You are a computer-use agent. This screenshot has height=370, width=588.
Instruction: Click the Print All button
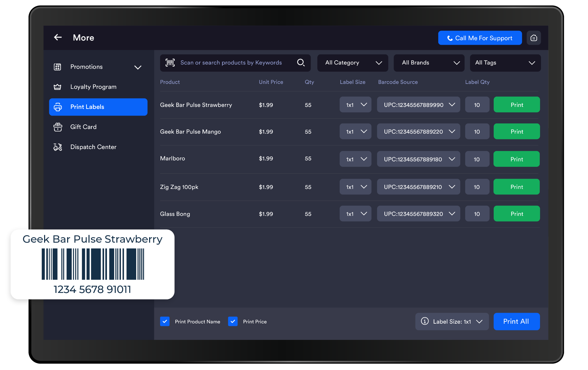pos(516,321)
